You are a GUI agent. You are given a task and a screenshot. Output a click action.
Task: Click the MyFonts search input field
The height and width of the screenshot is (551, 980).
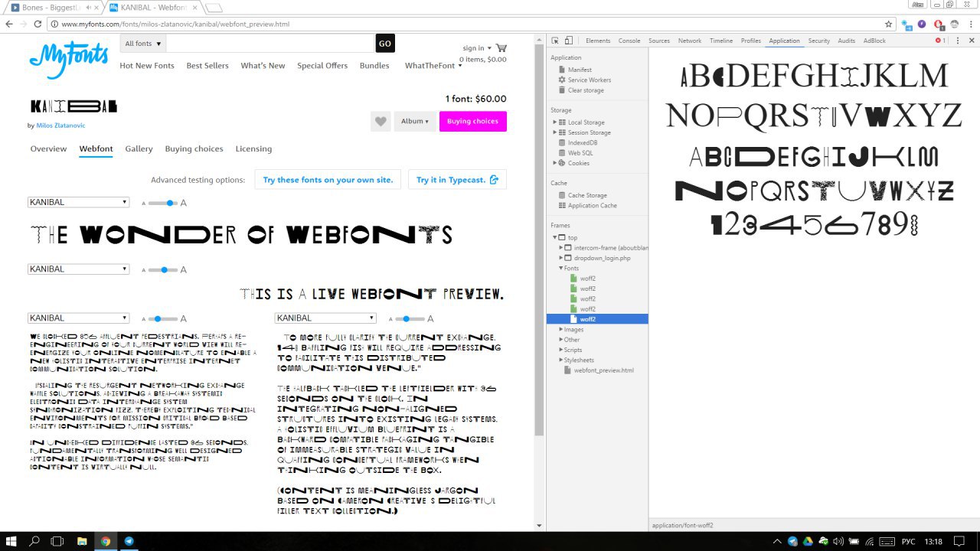tap(270, 44)
